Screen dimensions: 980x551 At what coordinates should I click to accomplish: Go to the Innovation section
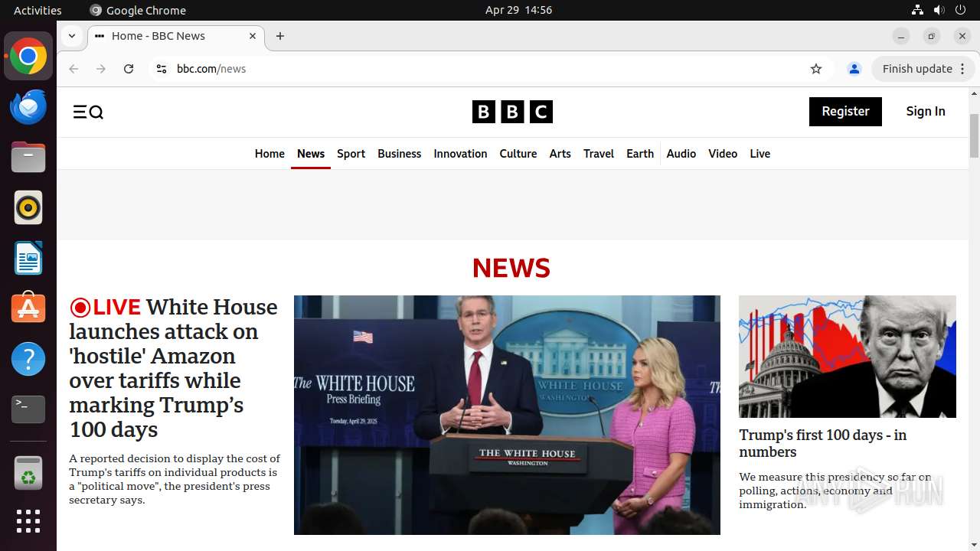click(460, 154)
